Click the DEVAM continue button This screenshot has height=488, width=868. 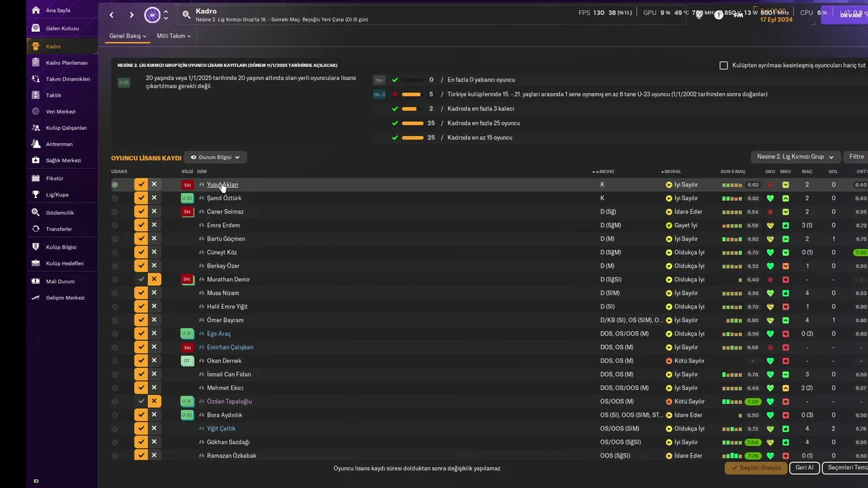(845, 15)
